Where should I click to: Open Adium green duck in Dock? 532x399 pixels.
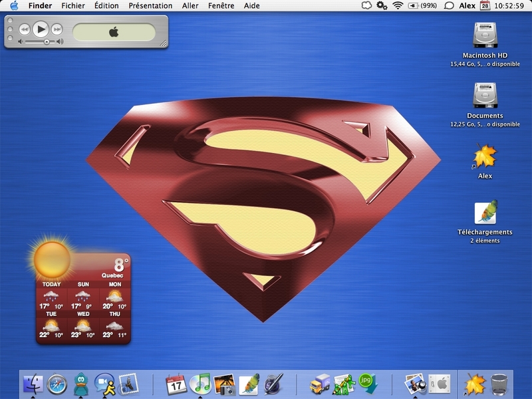pos(80,384)
